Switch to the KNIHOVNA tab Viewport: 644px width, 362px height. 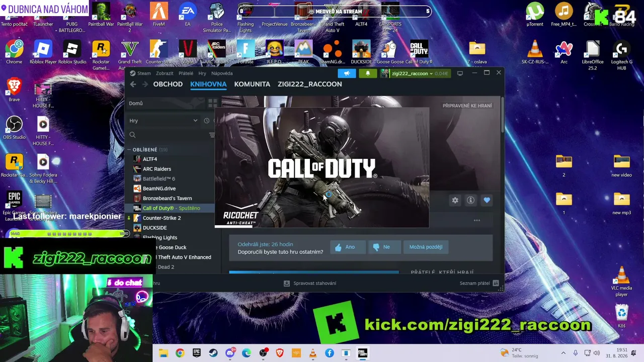pos(208,84)
